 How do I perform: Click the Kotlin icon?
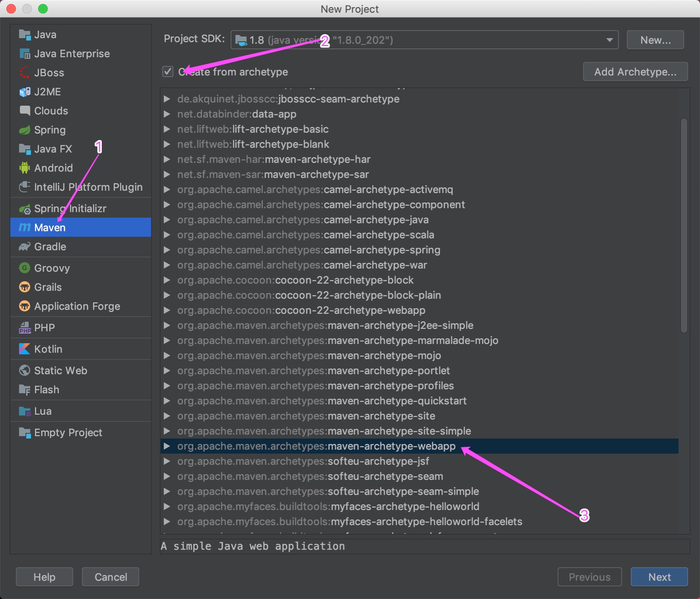[25, 349]
